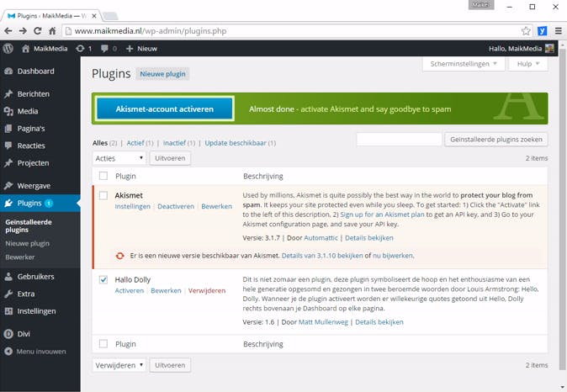Check the select-all checkbox in table footer

click(103, 343)
